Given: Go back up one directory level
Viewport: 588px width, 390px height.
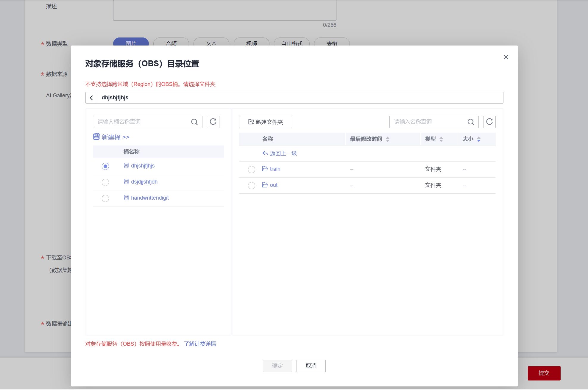Looking at the screenshot, I should pos(280,154).
